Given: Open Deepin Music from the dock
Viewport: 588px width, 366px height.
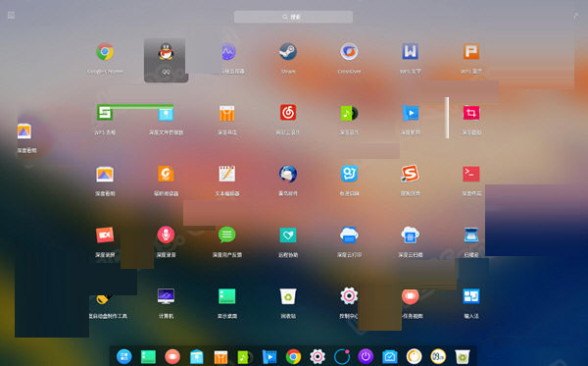Looking at the screenshot, I should click(245, 356).
